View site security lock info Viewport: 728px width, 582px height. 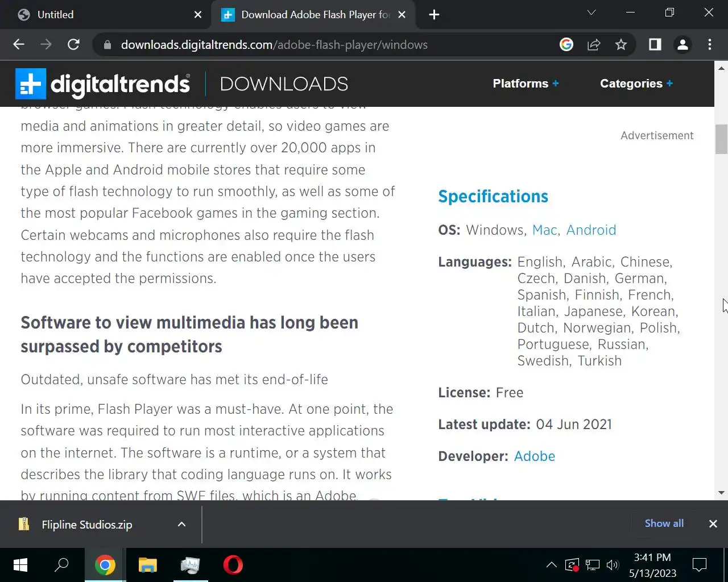pyautogui.click(x=107, y=45)
